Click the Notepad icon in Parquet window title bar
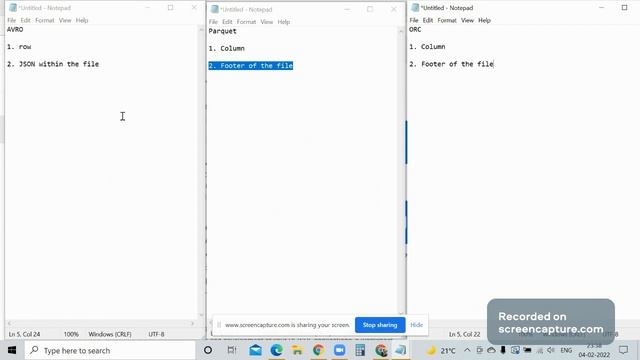This screenshot has height=360, width=640. (215, 9)
